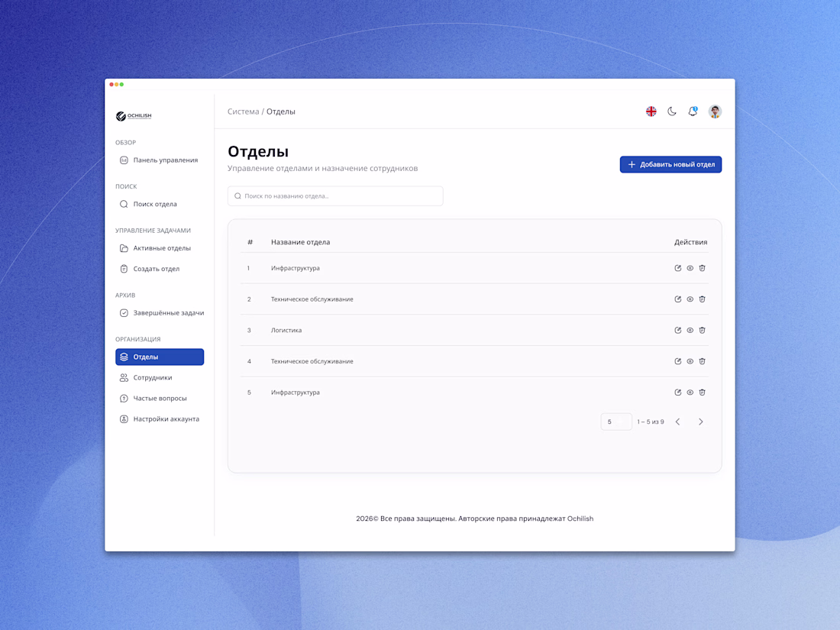Select Техническое обслуживание text in row 4
Image resolution: width=840 pixels, height=630 pixels.
(312, 361)
